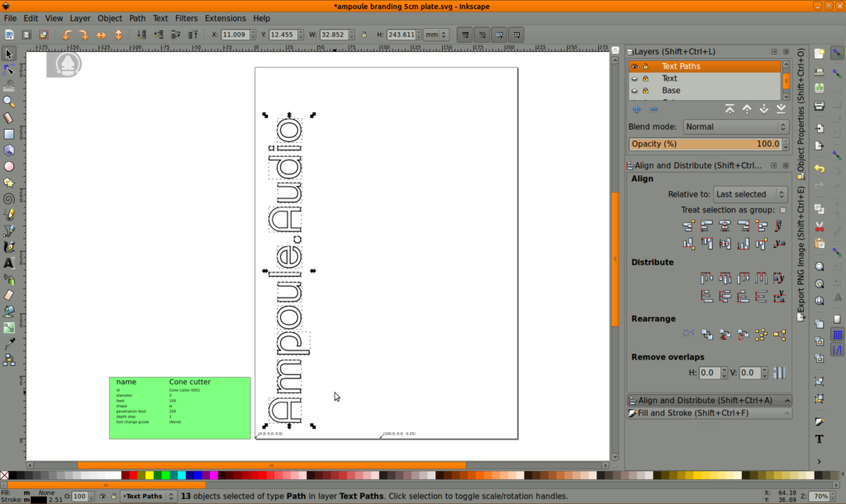Select the Rectangle tool
Screen dimensions: 846x504
click(x=8, y=134)
